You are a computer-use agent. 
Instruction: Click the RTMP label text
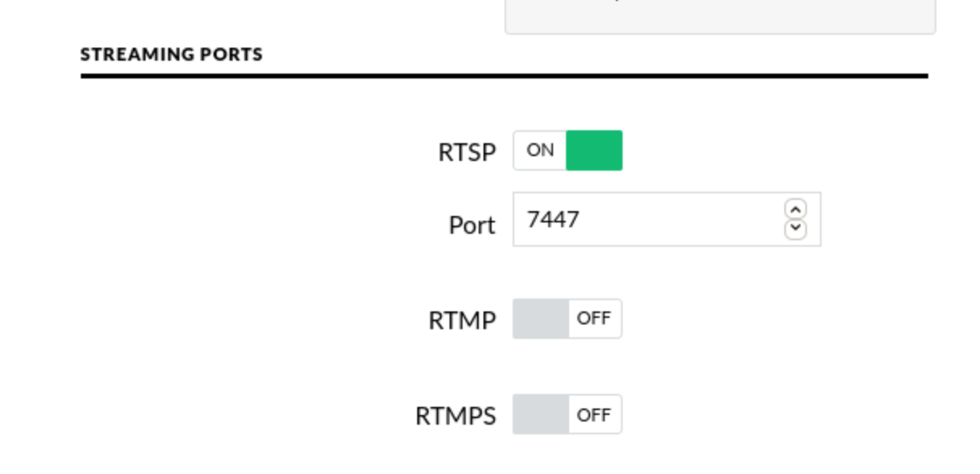coord(463,320)
